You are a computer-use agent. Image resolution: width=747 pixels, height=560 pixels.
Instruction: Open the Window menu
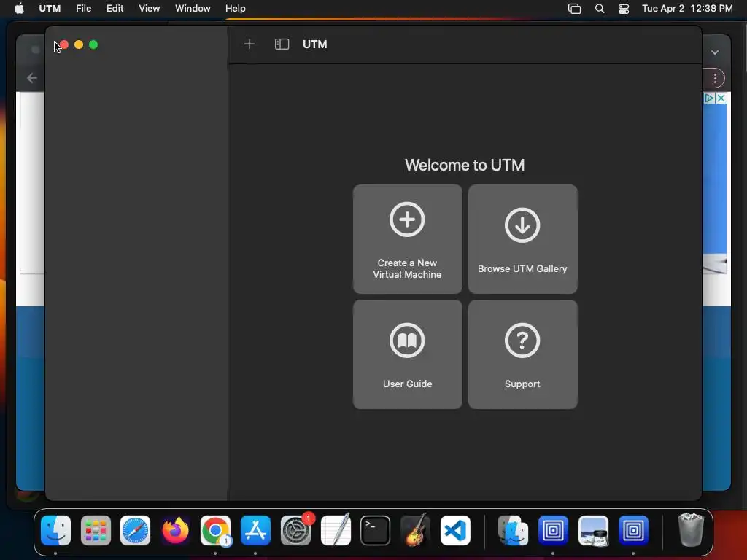(193, 9)
